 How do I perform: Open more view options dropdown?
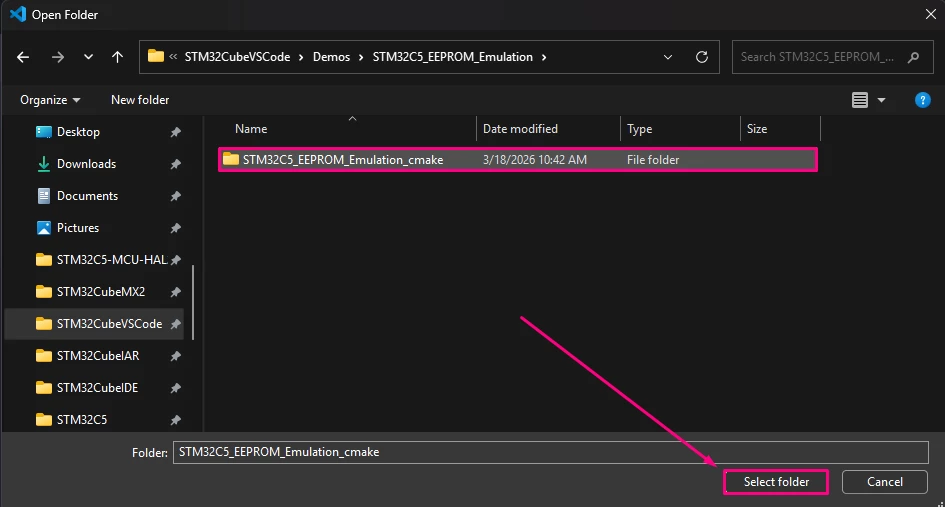point(881,100)
